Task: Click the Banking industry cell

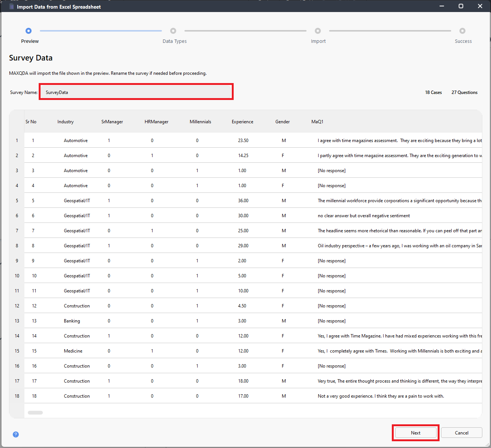Action: pyautogui.click(x=72, y=321)
